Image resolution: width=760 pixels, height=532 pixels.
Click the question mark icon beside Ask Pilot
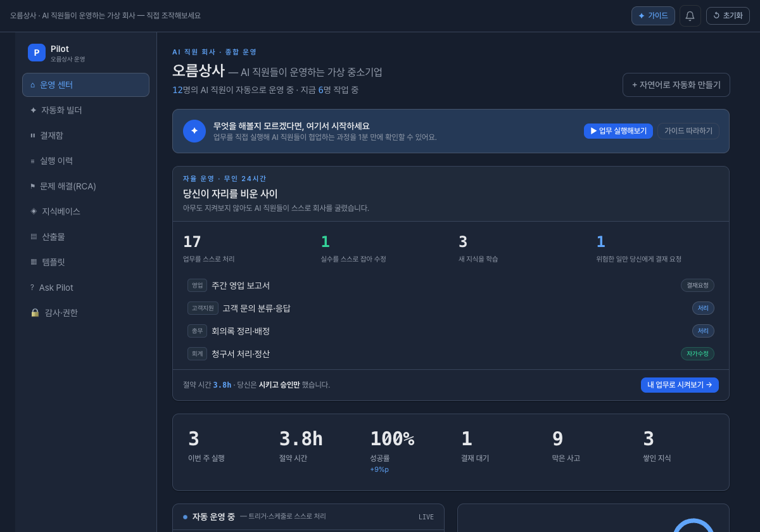pos(32,288)
